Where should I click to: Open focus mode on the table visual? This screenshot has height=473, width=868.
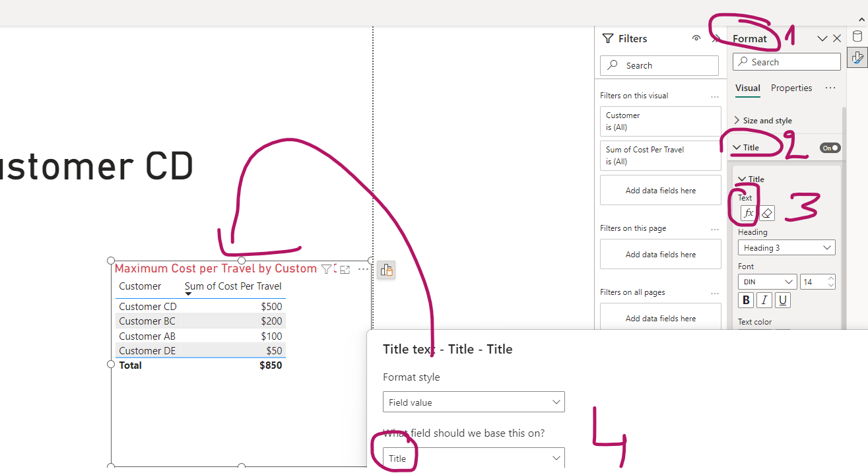click(345, 269)
